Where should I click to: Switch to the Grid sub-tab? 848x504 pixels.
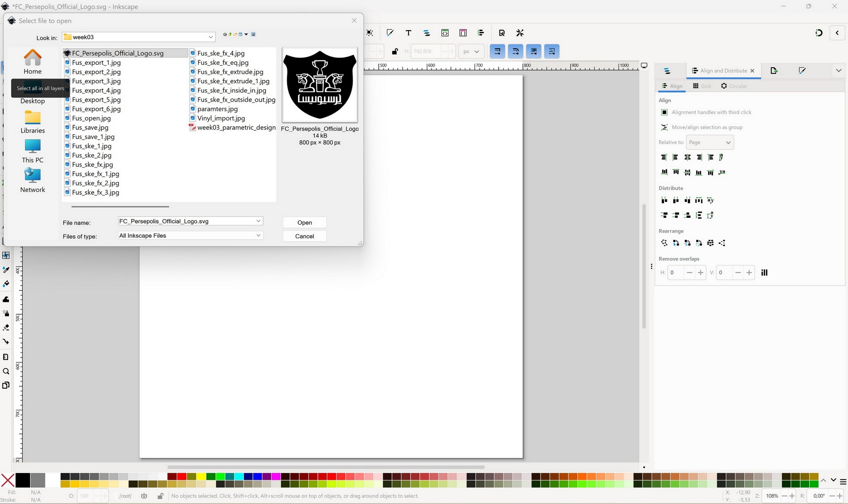coord(702,86)
